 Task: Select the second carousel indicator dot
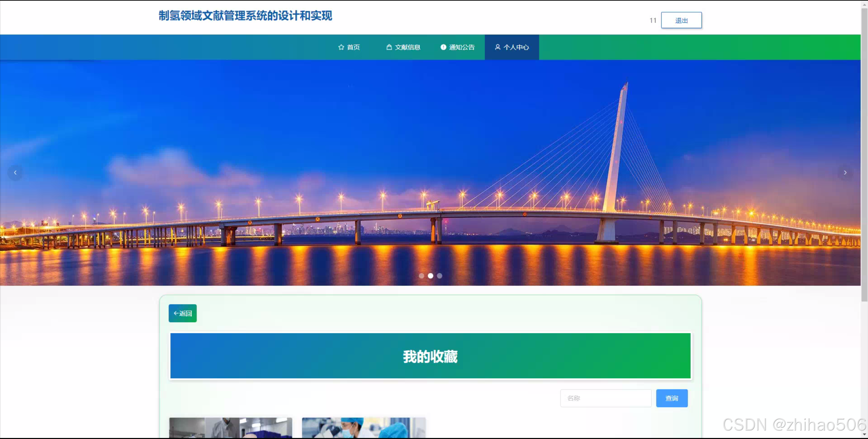click(430, 276)
